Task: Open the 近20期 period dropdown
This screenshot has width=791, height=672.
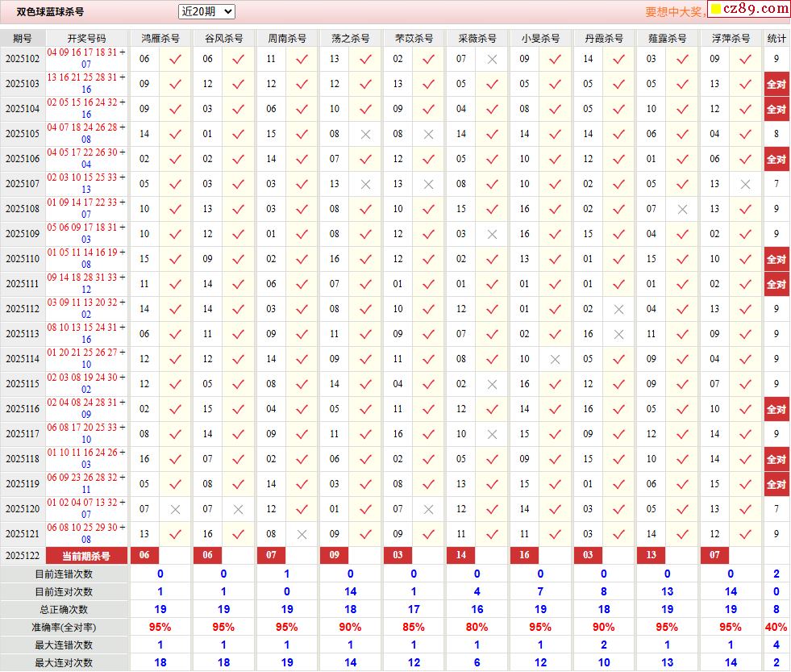Action: click(206, 11)
